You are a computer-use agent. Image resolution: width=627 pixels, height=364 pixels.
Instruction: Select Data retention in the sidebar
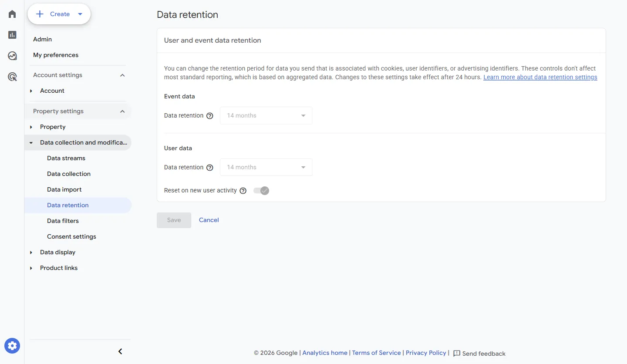(78, 205)
